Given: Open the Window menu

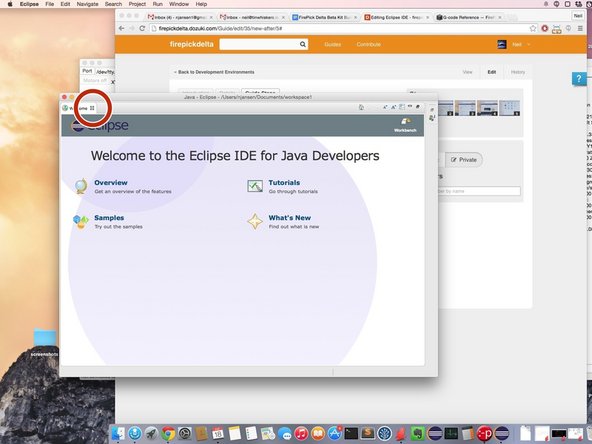Looking at the screenshot, I should pos(179,4).
